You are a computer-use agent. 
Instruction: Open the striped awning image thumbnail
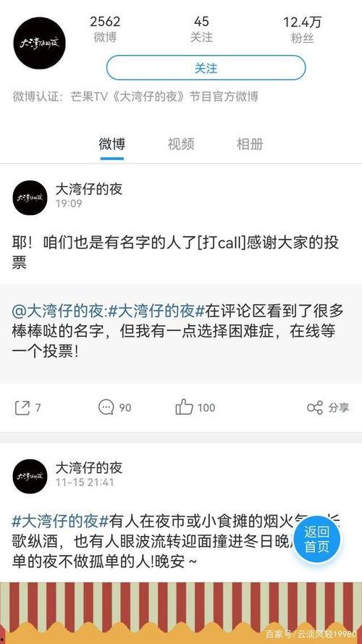point(181,613)
